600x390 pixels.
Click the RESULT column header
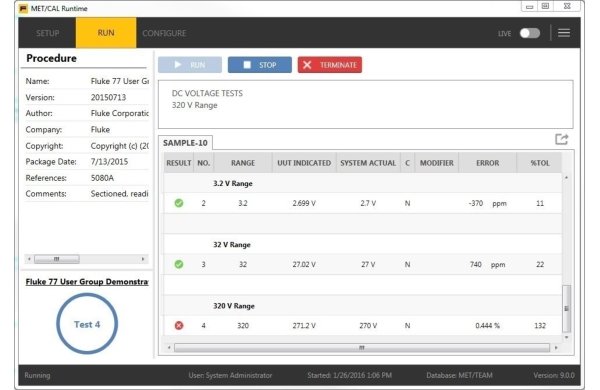point(179,163)
